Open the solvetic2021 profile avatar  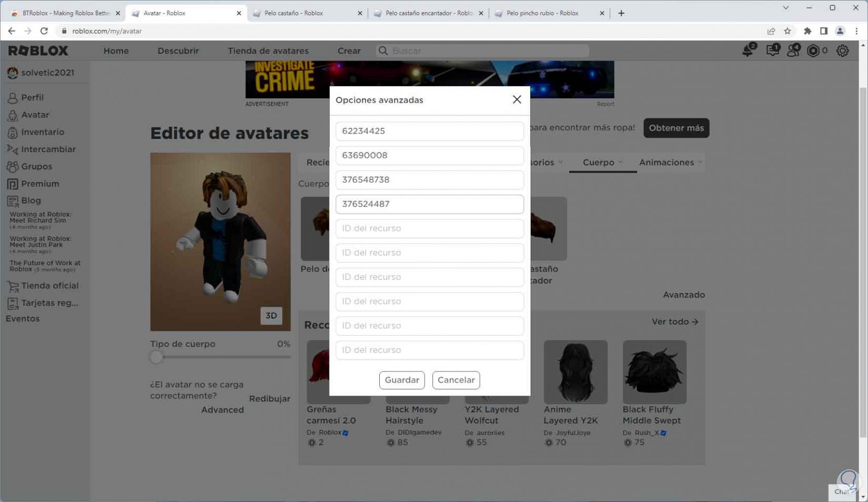tap(13, 73)
